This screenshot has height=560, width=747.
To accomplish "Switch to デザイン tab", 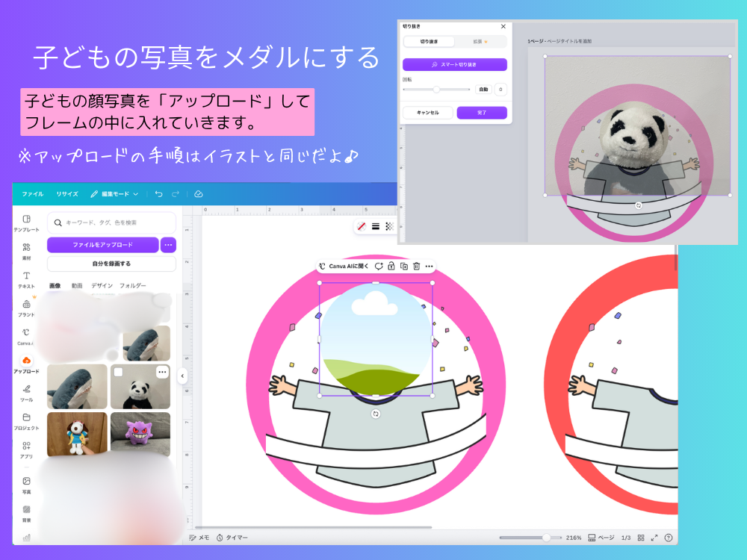I will 102,286.
